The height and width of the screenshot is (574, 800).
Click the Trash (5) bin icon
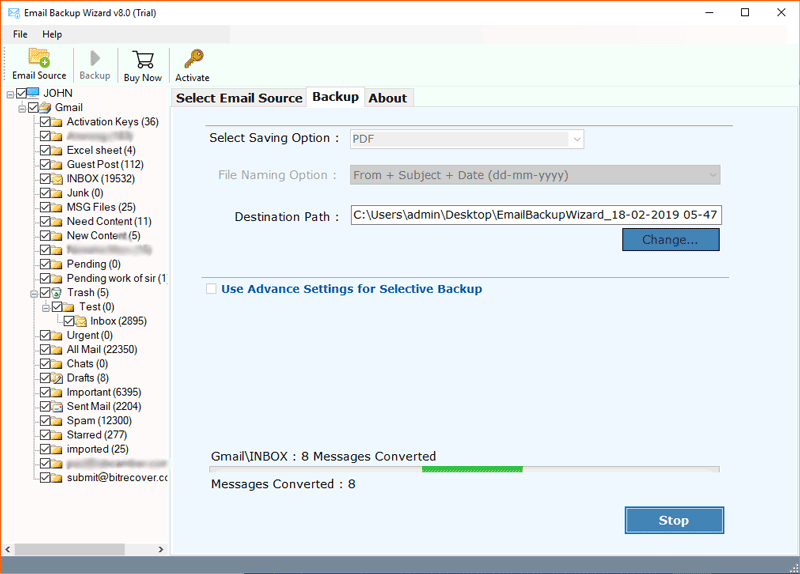point(57,292)
